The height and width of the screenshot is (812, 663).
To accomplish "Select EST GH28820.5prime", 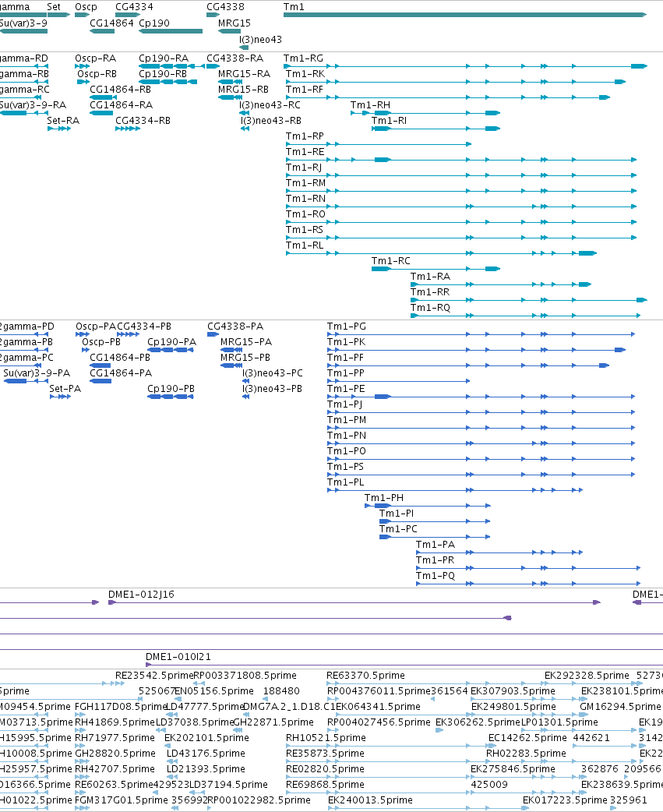I will click(115, 753).
